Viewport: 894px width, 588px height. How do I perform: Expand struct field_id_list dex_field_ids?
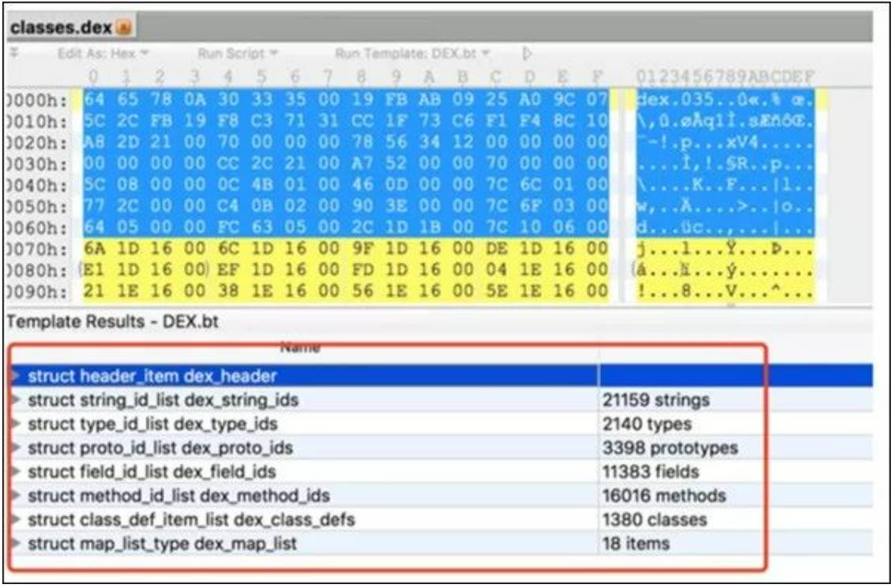tap(16, 471)
